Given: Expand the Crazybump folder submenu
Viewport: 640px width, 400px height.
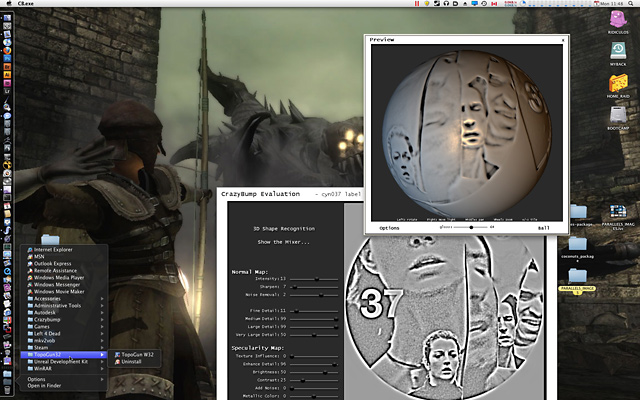Looking at the screenshot, I should click(x=64, y=319).
